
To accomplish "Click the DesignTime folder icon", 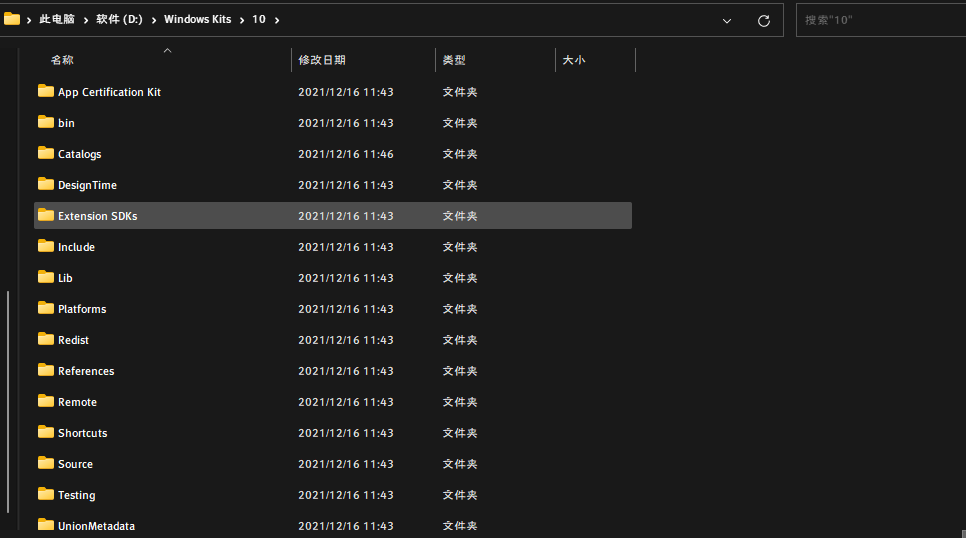I will click(46, 184).
